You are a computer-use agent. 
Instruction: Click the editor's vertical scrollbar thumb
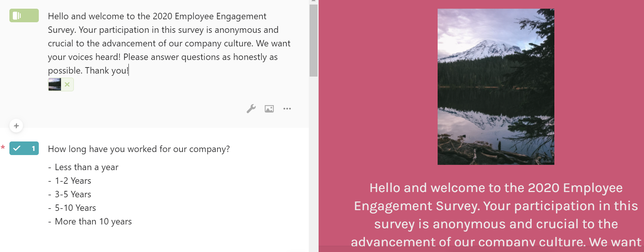(x=313, y=40)
